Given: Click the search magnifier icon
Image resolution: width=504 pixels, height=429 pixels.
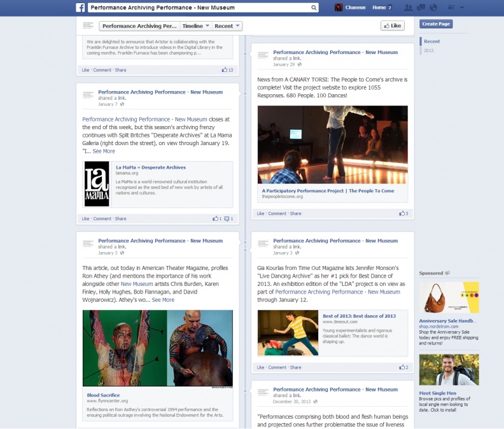Looking at the screenshot, I should [314, 8].
